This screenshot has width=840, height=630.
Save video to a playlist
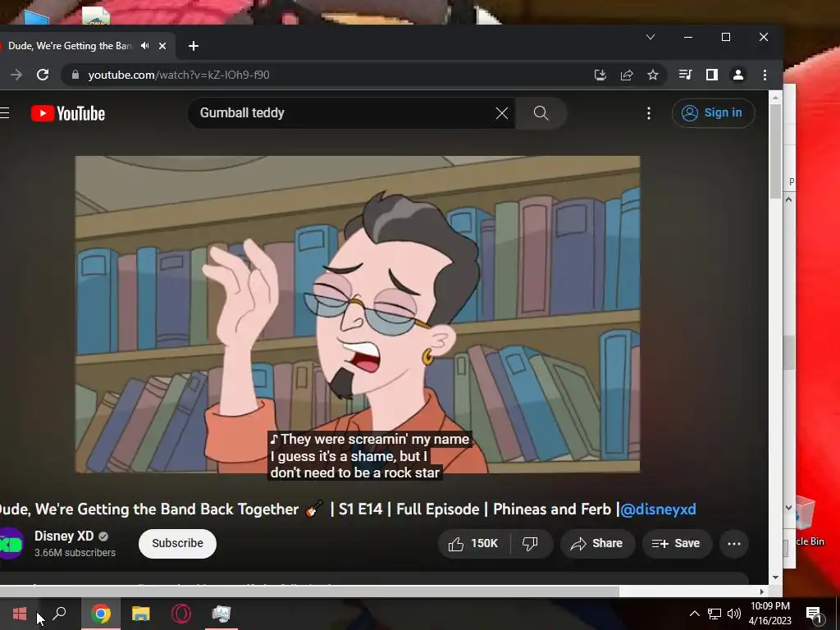click(x=677, y=544)
